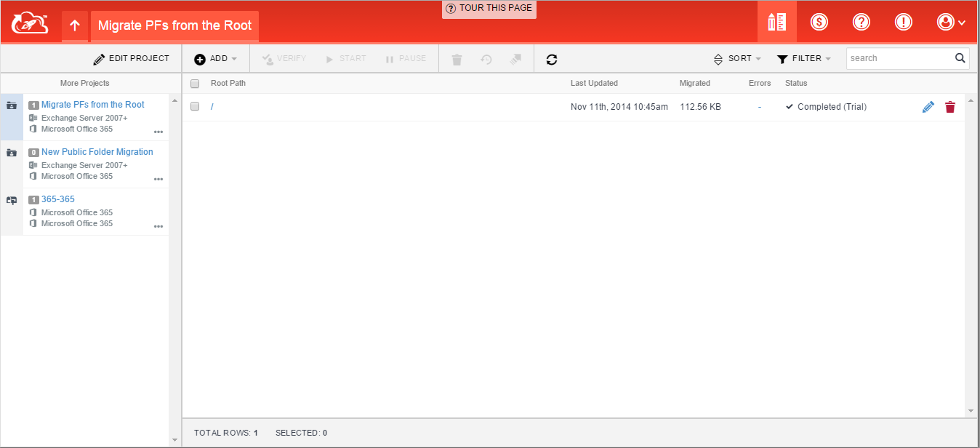Toggle the select-all header checkbox
This screenshot has height=448, width=980.
coord(195,84)
